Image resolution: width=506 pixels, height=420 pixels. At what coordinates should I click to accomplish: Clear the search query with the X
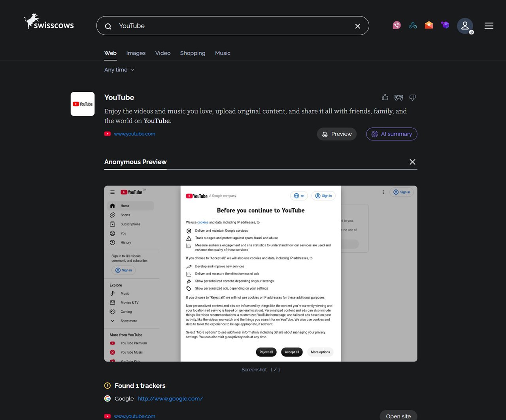pos(357,26)
